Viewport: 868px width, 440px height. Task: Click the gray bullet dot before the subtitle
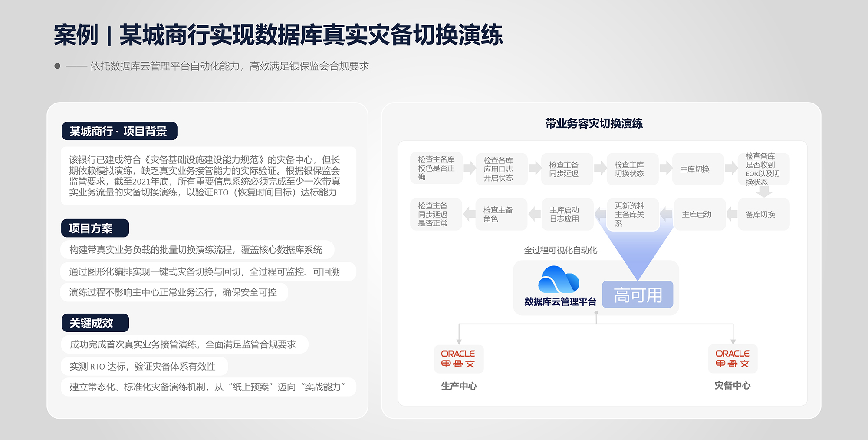click(x=57, y=66)
